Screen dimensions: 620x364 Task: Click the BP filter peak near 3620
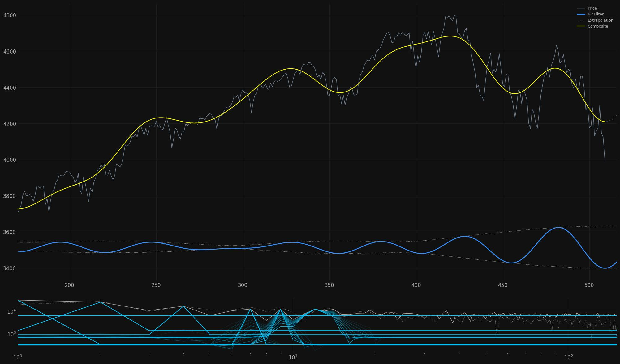pos(558,228)
